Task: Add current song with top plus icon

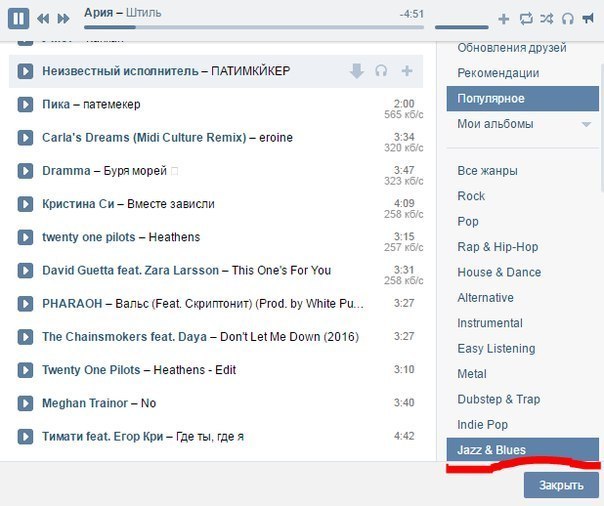Action: 503,19
